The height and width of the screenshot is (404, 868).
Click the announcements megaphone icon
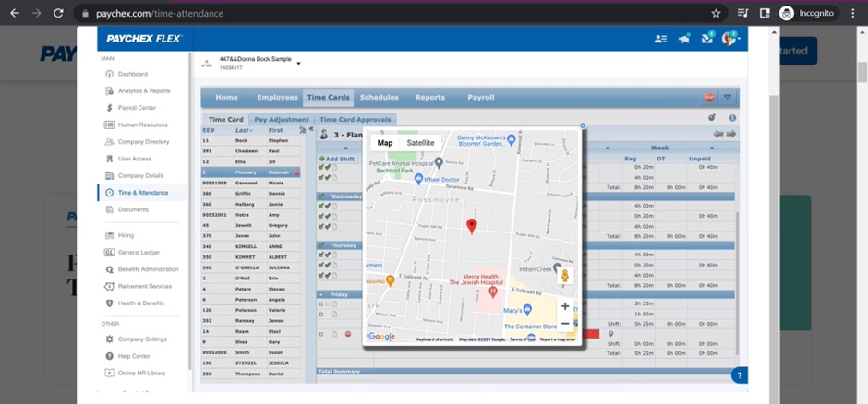click(x=684, y=39)
